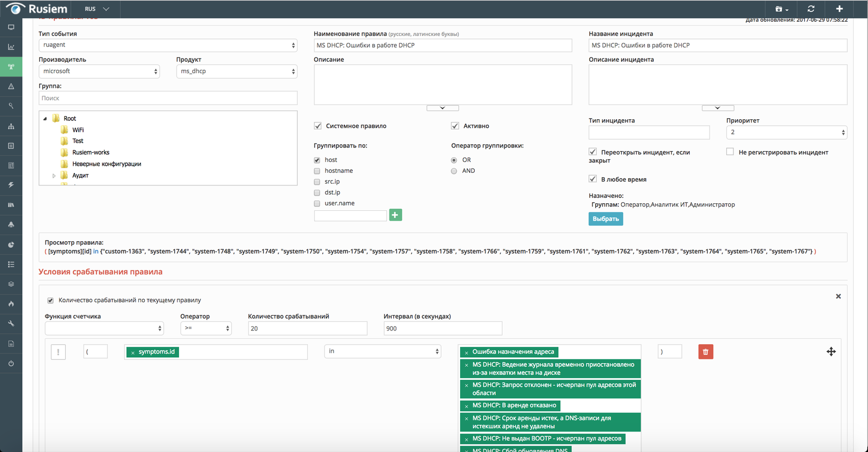868x452 pixels.
Task: Open the folder download menu in the top bar
Action: (782, 9)
